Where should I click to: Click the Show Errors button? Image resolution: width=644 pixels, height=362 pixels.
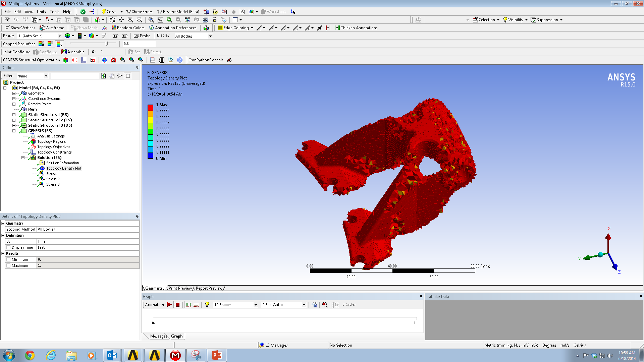coord(139,11)
